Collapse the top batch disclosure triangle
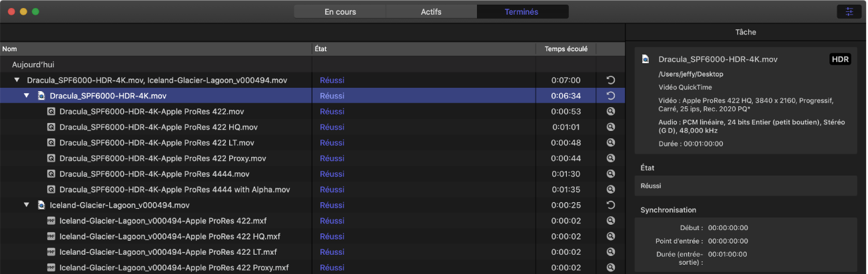The image size is (868, 274). (x=17, y=80)
